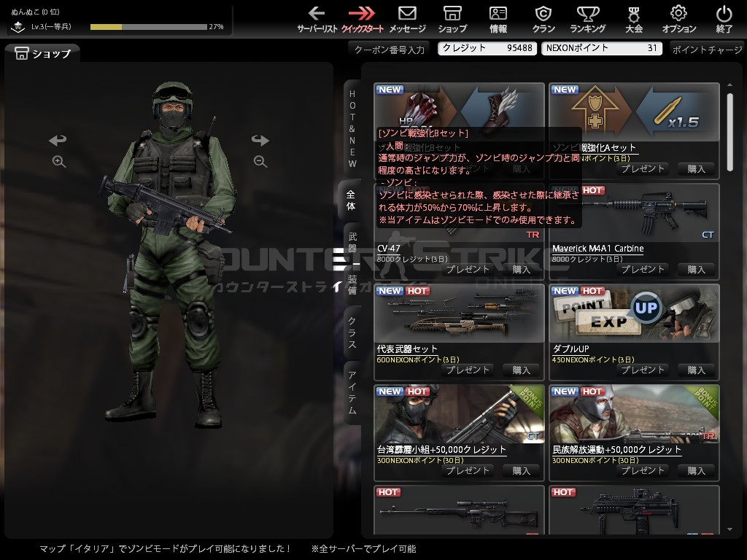Select the クラス class category tab
The height and width of the screenshot is (560, 747).
[x=352, y=332]
